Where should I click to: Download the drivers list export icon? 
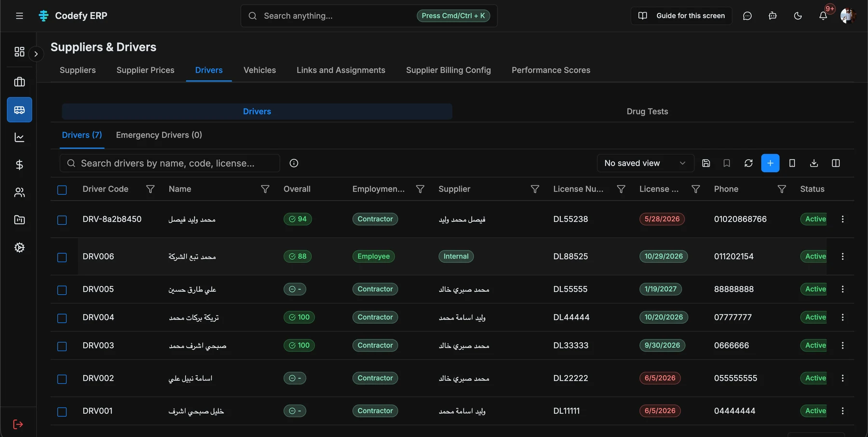pos(814,163)
